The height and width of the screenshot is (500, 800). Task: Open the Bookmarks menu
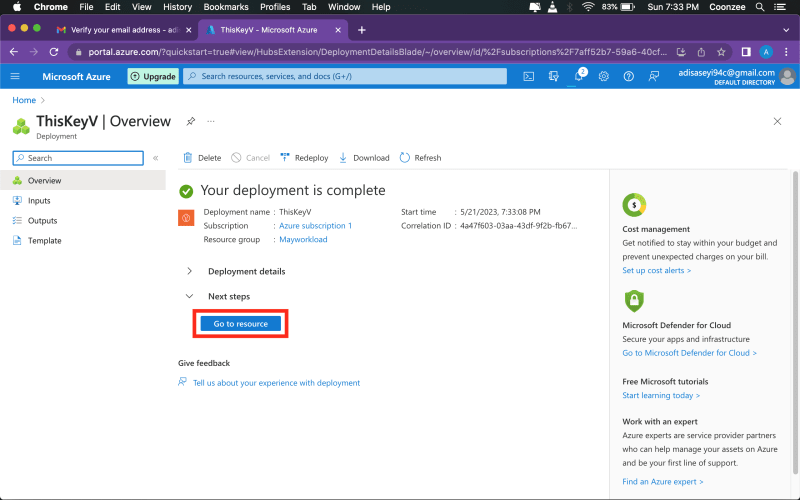click(x=226, y=7)
